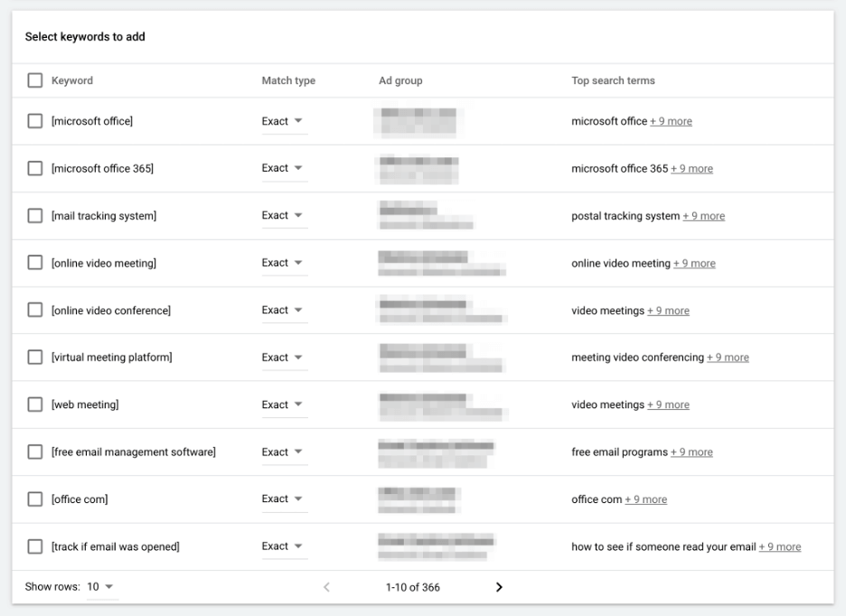Open the Show rows dropdown
846x616 pixels.
click(100, 587)
